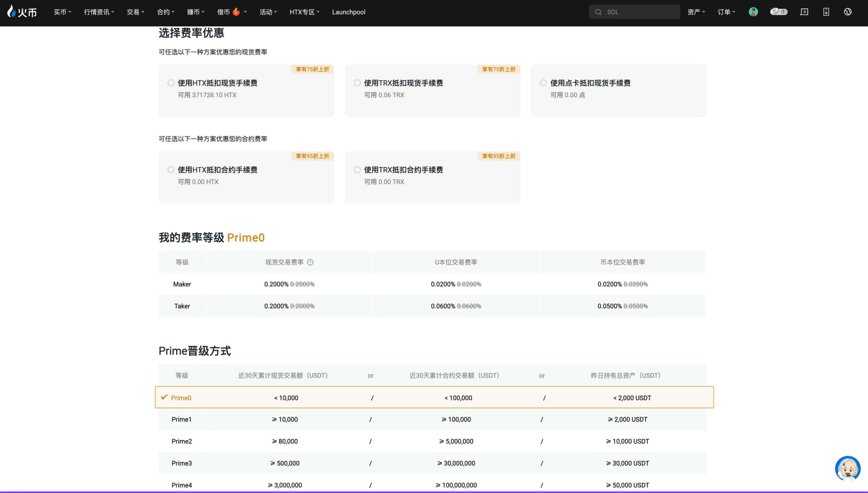Click the app download icon
The height and width of the screenshot is (493, 868).
pyautogui.click(x=826, y=12)
